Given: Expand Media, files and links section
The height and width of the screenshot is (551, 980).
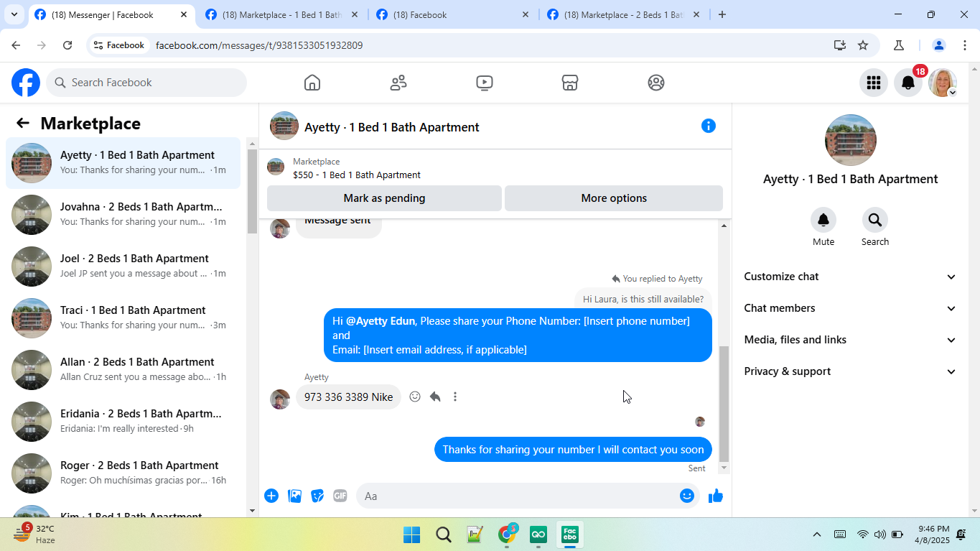Looking at the screenshot, I should 851,340.
